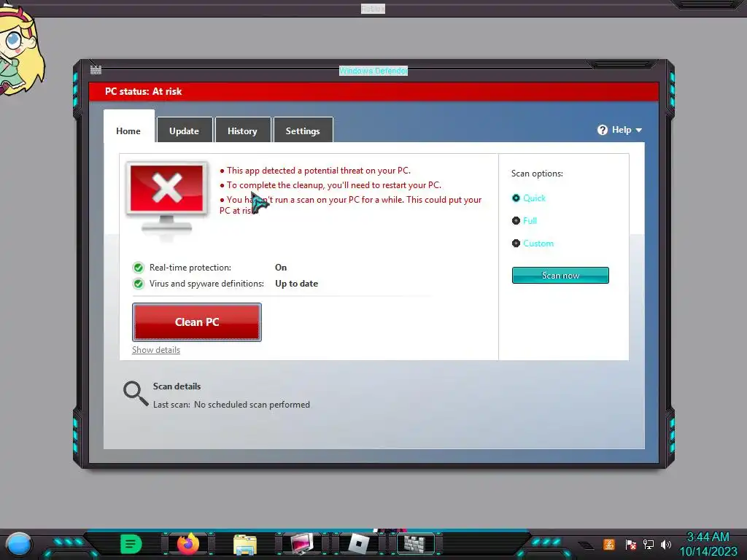The height and width of the screenshot is (560, 747).
Task: Open the green notes app in taskbar
Action: 131,544
